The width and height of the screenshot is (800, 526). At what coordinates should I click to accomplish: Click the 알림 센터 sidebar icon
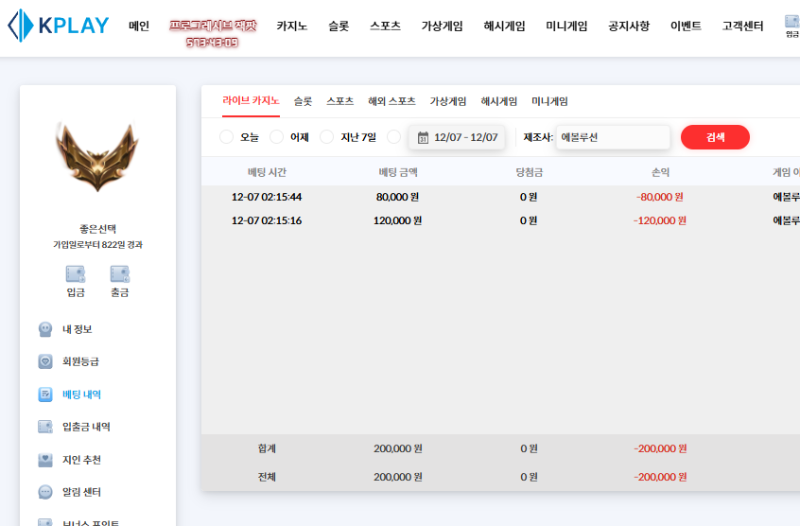click(45, 492)
